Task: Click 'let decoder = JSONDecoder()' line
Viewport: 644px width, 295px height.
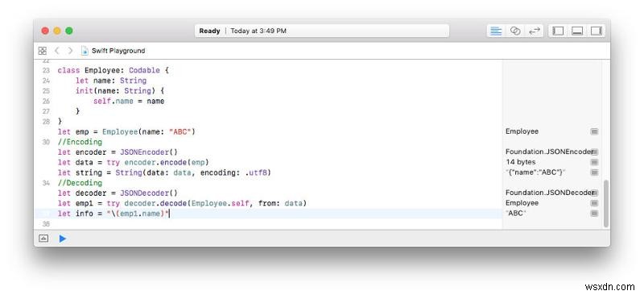Action: [118, 193]
